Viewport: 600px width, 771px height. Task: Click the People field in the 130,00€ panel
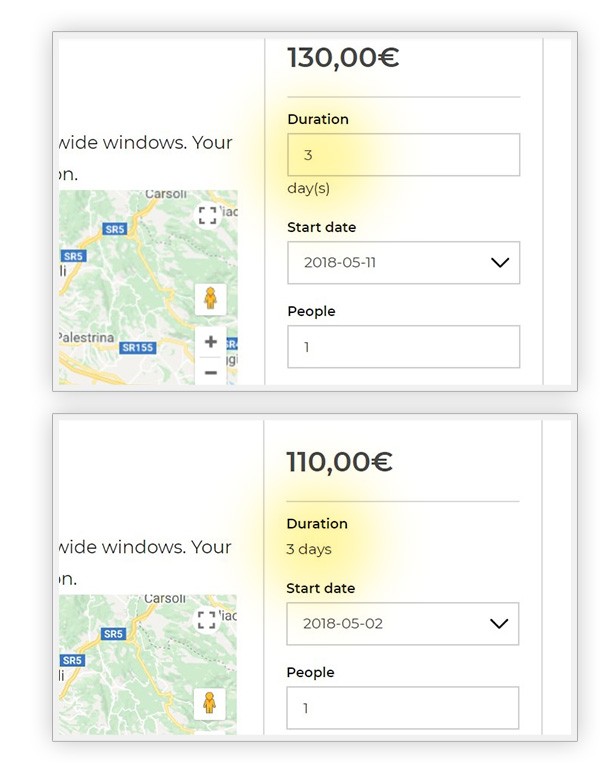403,347
